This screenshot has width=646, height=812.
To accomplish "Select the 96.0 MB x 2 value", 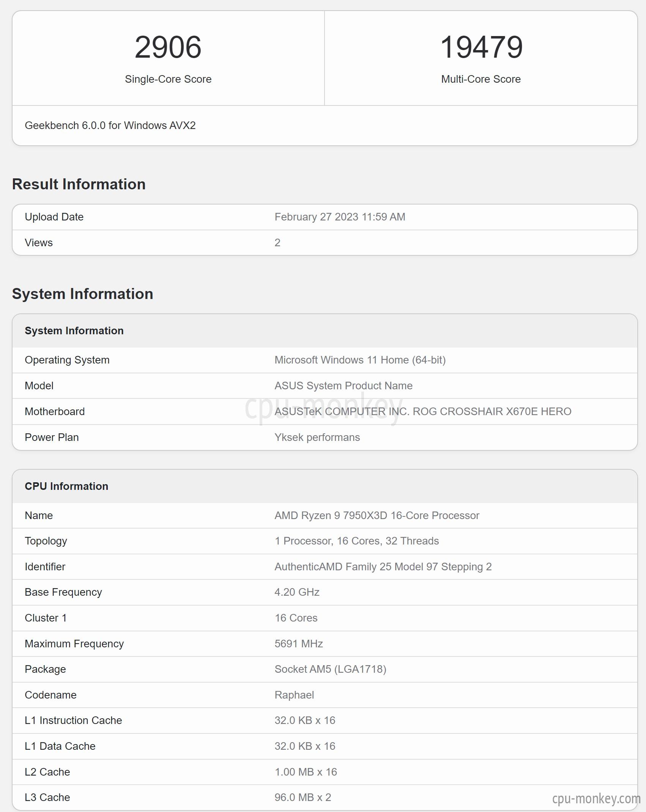I will pyautogui.click(x=303, y=797).
